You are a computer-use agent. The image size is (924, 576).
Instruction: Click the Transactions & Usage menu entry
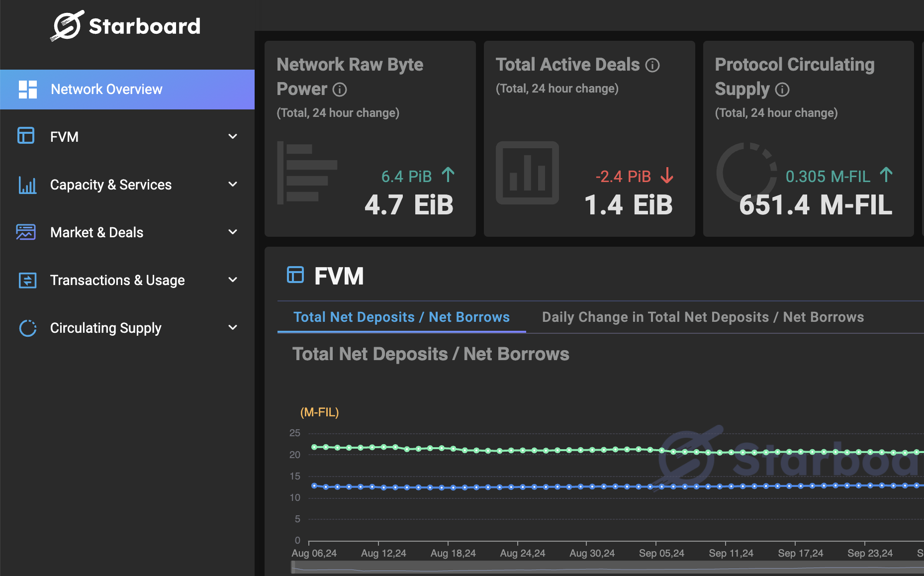tap(117, 280)
